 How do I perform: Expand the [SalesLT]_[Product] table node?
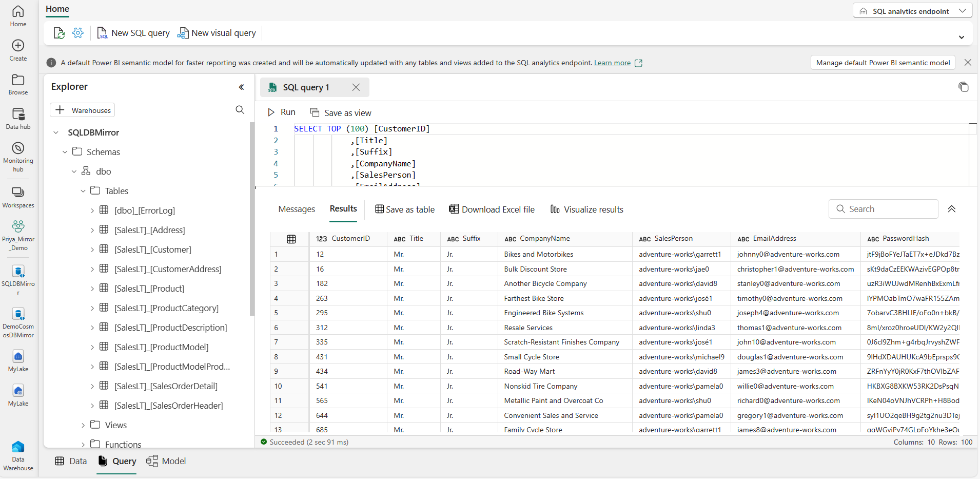92,289
